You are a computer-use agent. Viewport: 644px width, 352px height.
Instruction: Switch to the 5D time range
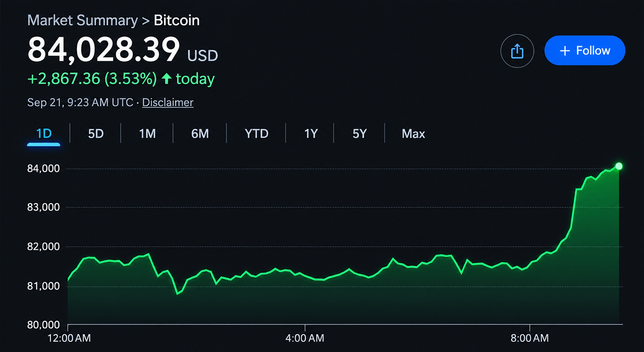coord(96,134)
